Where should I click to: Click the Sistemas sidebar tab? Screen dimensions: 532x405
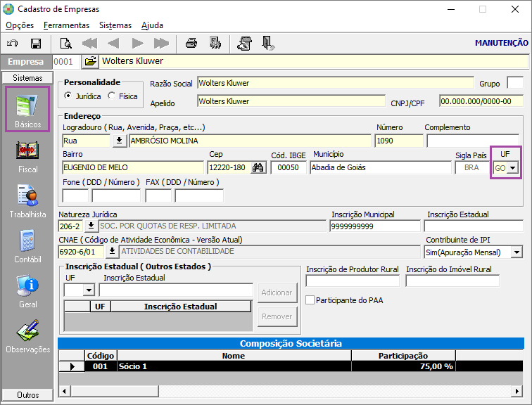(x=27, y=78)
